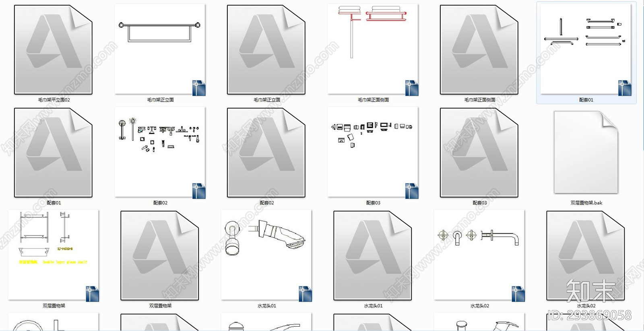This screenshot has height=331, width=644.
Task: Select the 毛巾架正面侧面 file with red drawing preview
Action: [x=373, y=49]
